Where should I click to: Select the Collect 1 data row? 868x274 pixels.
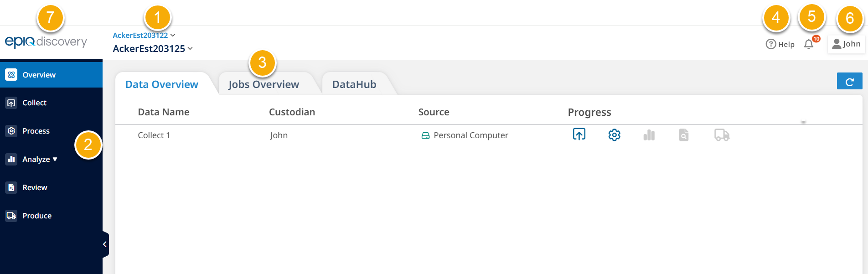coord(154,135)
